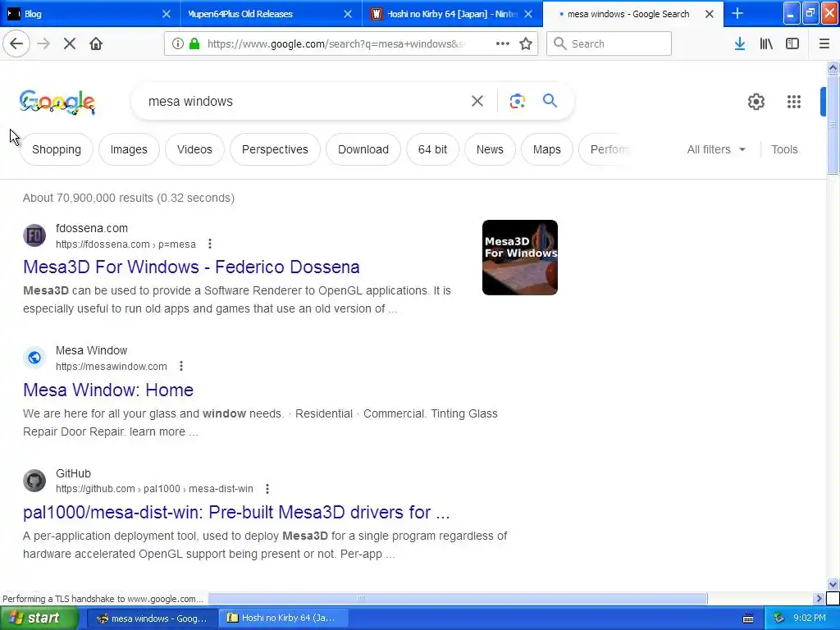Open Mesa3D For Windows - Federico Dossena link
Image resolution: width=840 pixels, height=630 pixels.
point(191,267)
